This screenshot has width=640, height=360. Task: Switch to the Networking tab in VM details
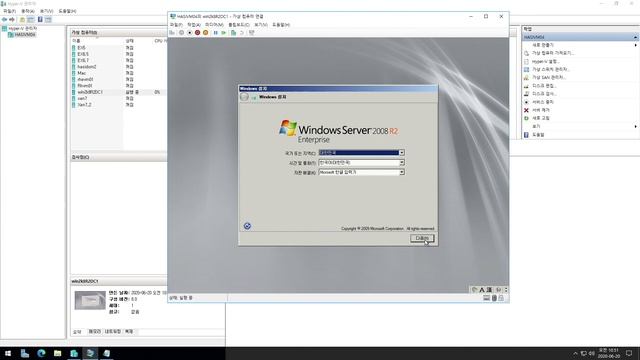pyautogui.click(x=113, y=332)
